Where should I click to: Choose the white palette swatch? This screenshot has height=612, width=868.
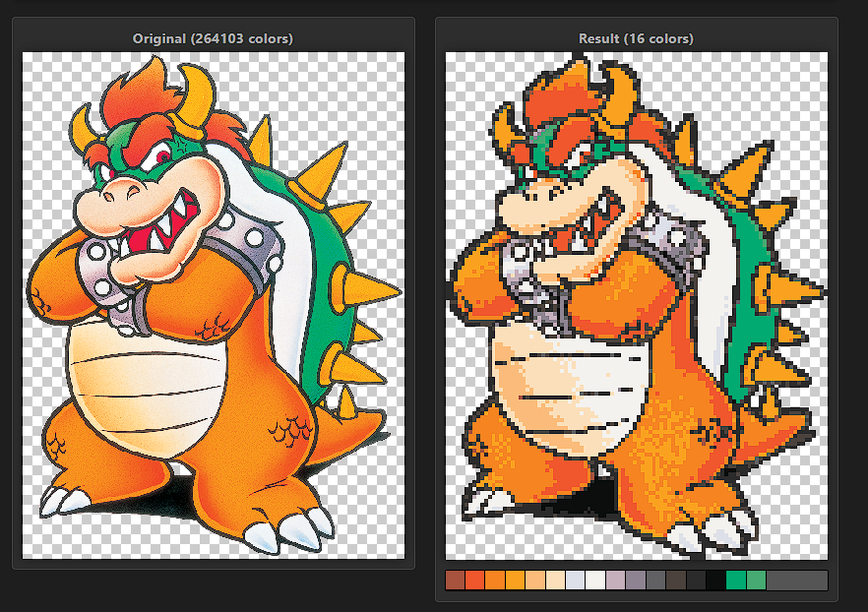point(595,581)
